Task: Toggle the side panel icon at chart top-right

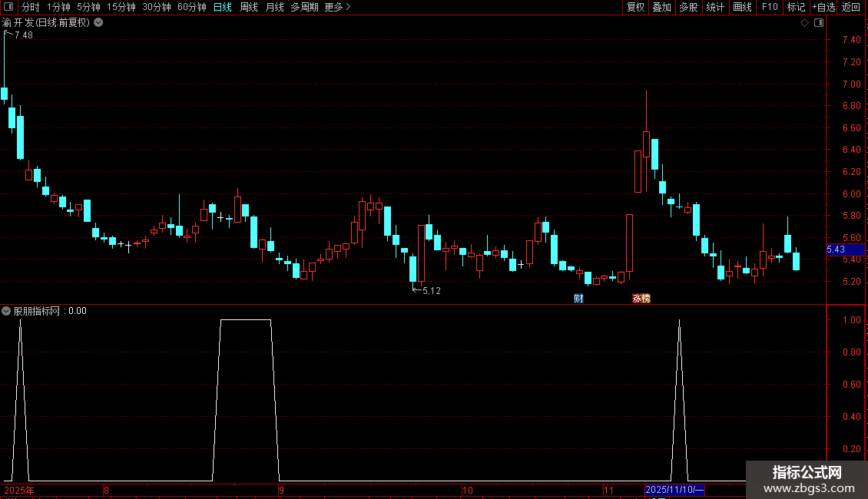Action: 819,23
